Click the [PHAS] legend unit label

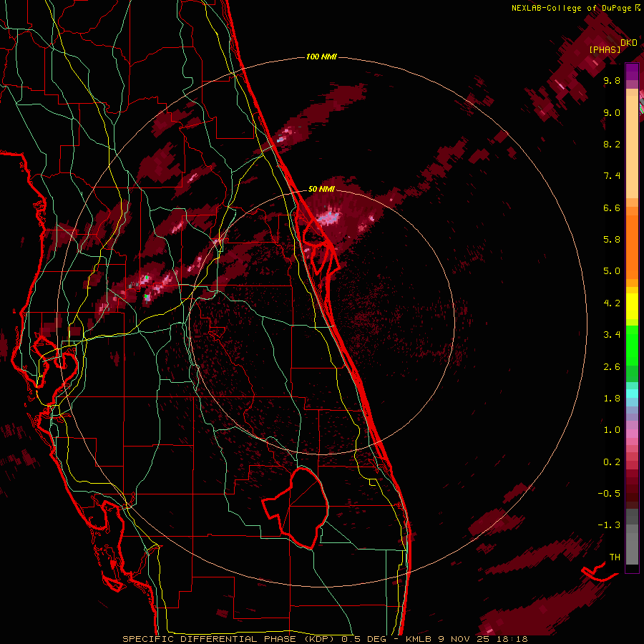pyautogui.click(x=605, y=50)
